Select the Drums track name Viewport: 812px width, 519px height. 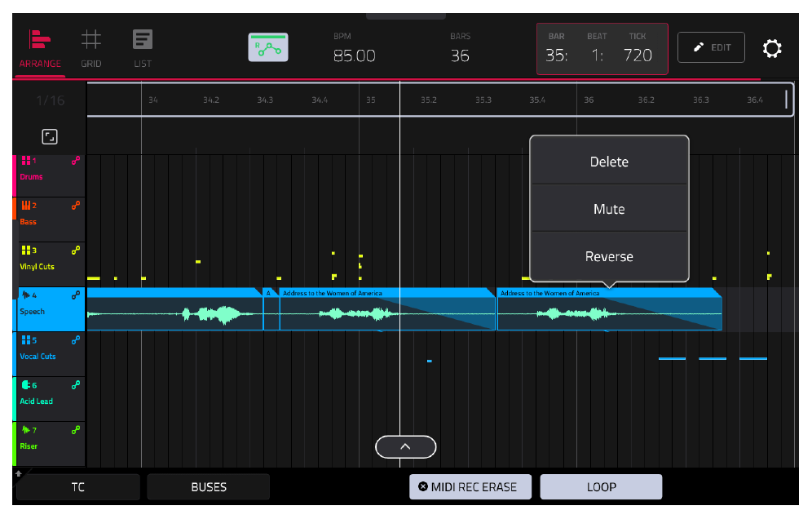point(31,177)
